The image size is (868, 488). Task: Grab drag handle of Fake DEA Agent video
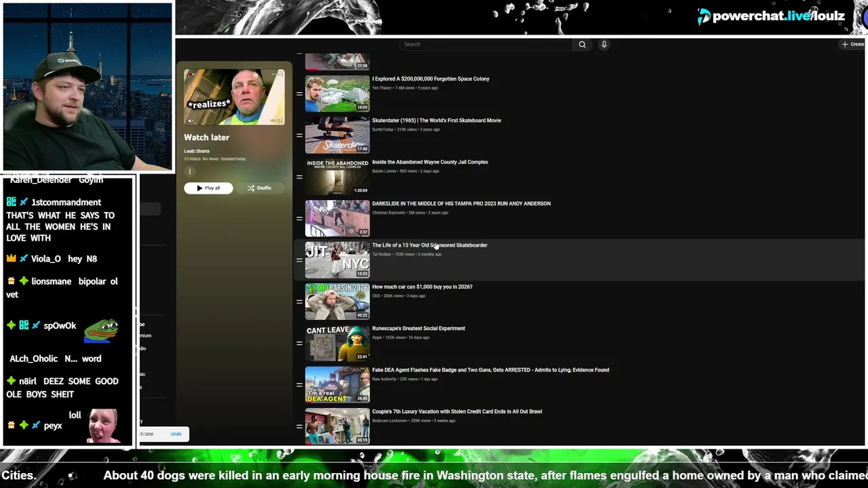tap(299, 385)
